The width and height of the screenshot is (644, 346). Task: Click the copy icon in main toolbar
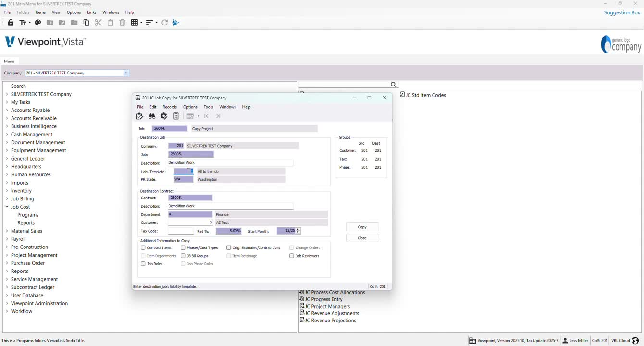pyautogui.click(x=87, y=23)
